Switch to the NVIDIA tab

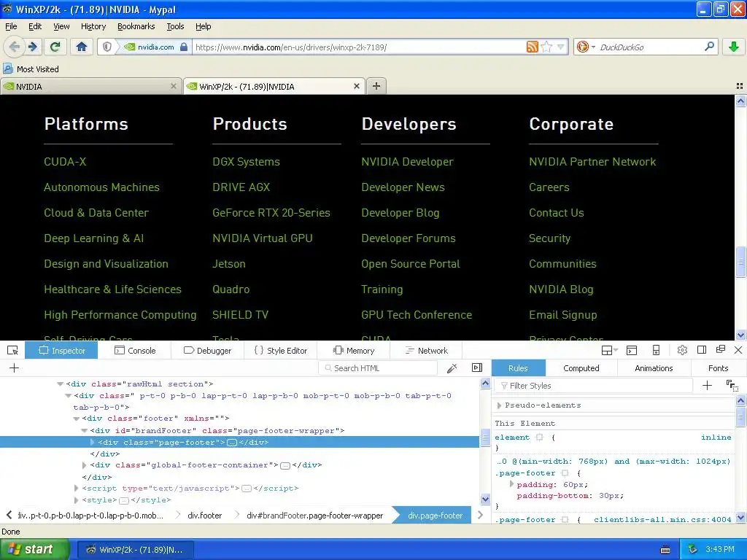pos(91,86)
